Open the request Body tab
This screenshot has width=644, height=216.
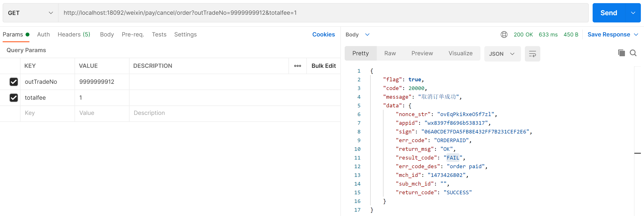(x=107, y=35)
